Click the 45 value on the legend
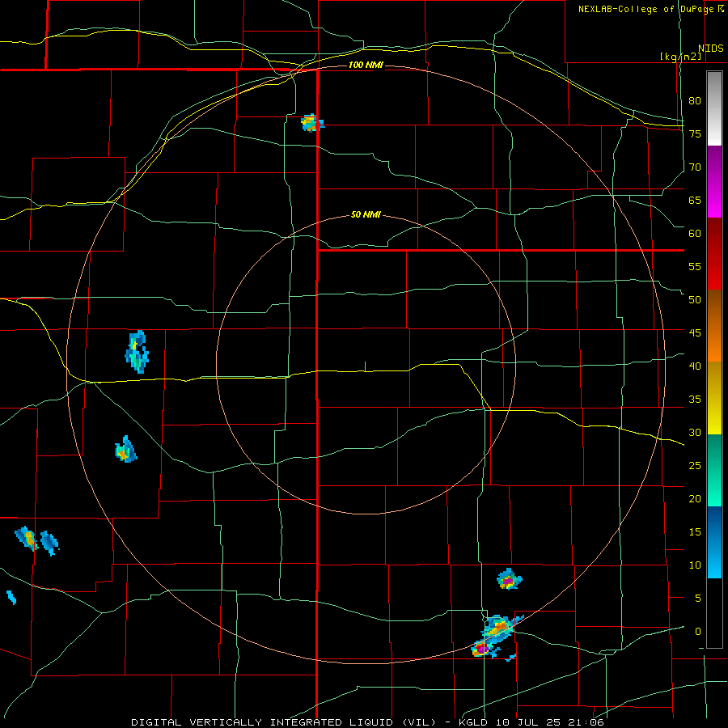This screenshot has width=728, height=728. 695,333
